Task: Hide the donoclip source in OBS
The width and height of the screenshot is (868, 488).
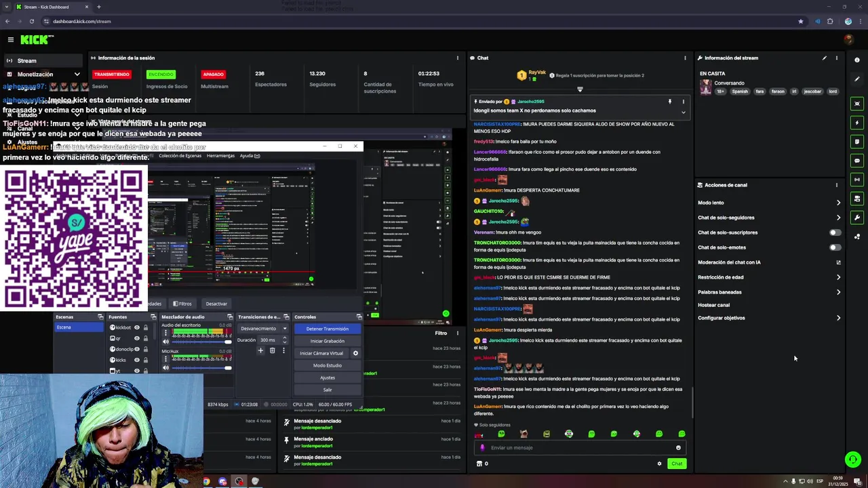Action: [x=137, y=349]
